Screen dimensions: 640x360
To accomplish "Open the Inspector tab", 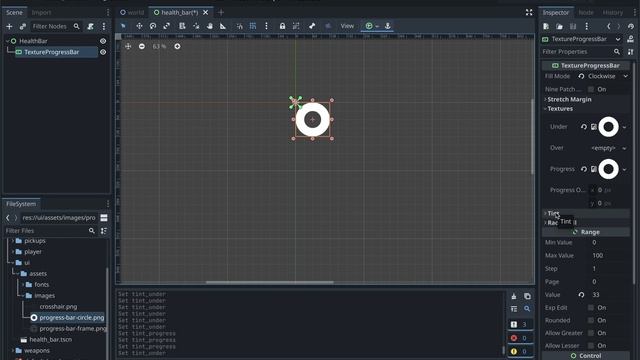I will (x=556, y=12).
